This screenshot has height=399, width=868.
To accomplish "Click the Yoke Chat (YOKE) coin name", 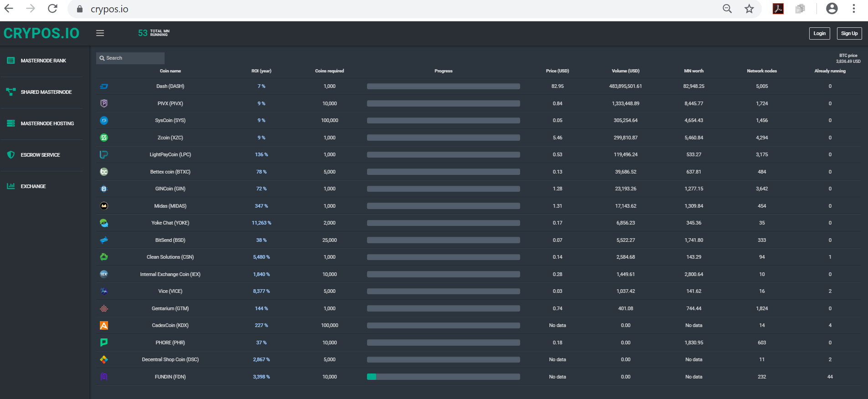I will coord(170,223).
